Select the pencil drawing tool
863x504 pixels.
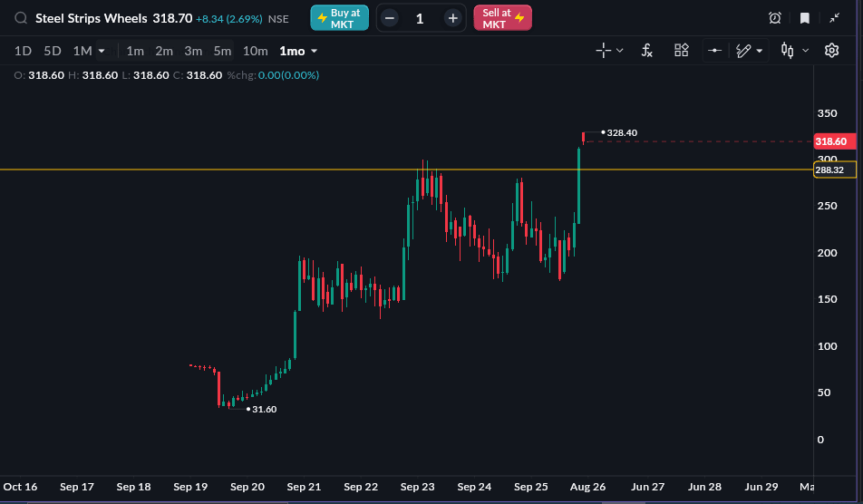coord(743,51)
